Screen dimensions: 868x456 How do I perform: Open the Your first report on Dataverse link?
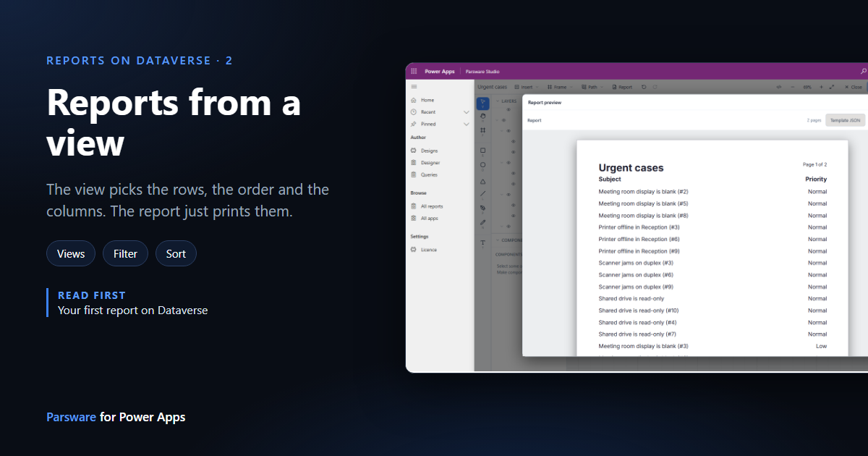tap(133, 311)
